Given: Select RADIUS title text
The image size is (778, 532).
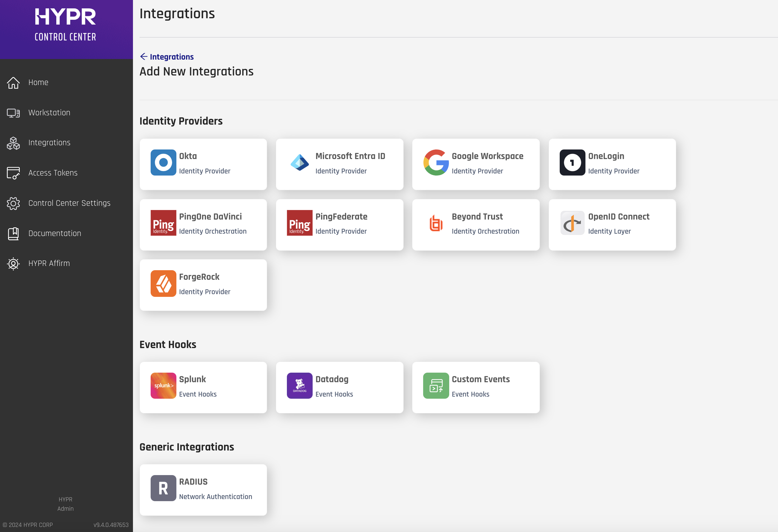Looking at the screenshot, I should click(x=193, y=482).
